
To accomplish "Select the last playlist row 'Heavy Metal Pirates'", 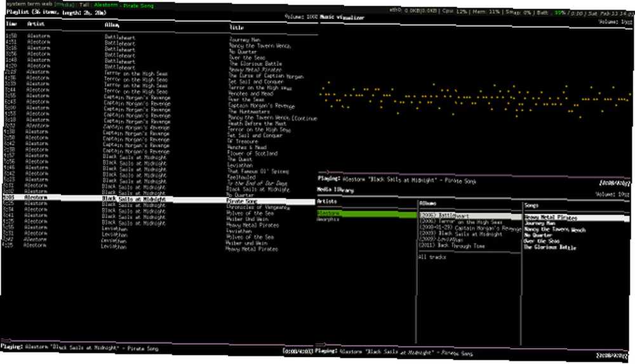I will pos(158,247).
